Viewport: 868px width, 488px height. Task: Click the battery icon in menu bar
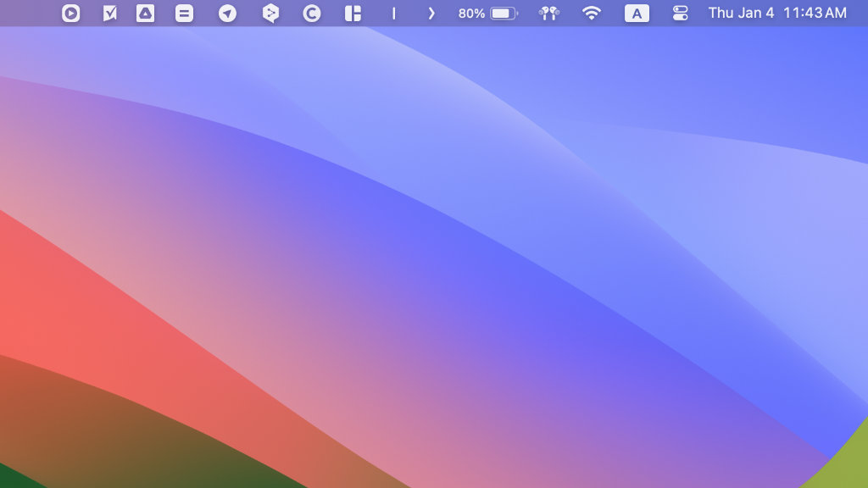tap(504, 14)
